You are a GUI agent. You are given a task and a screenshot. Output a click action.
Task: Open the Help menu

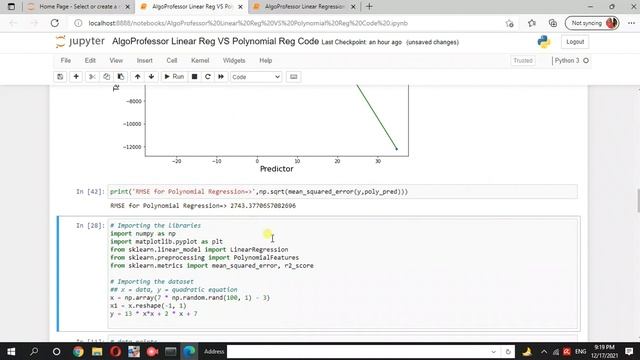[266, 60]
